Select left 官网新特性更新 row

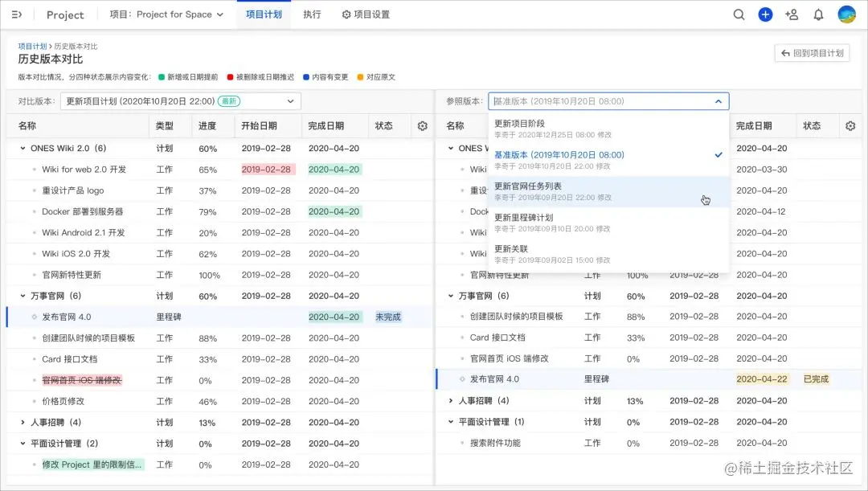[x=219, y=275]
